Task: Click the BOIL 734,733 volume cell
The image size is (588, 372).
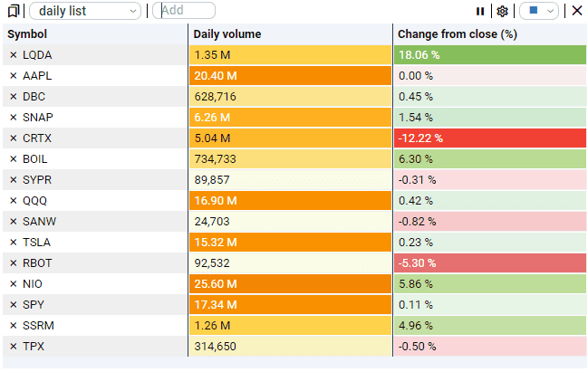Action: 290,159
